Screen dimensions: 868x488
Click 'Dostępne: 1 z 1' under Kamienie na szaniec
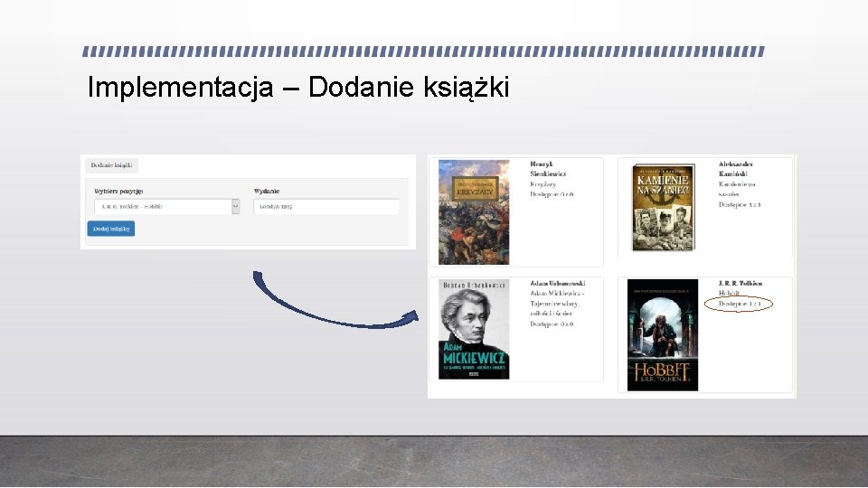tap(740, 204)
